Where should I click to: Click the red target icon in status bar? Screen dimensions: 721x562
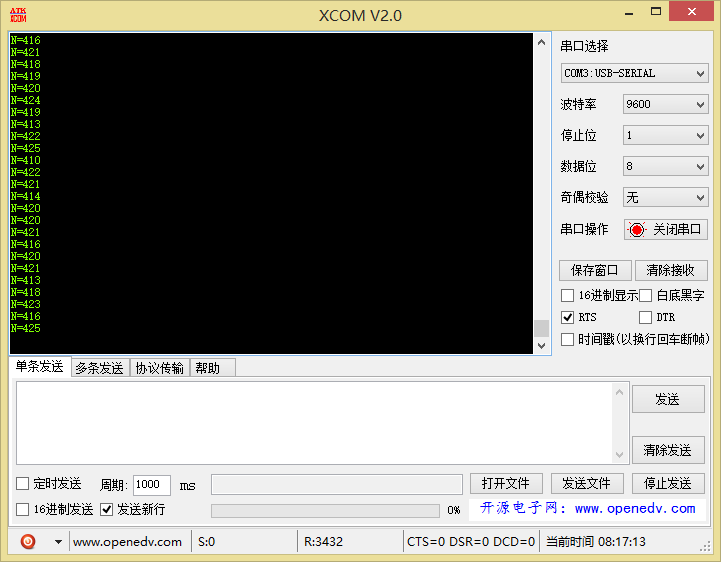click(28, 541)
